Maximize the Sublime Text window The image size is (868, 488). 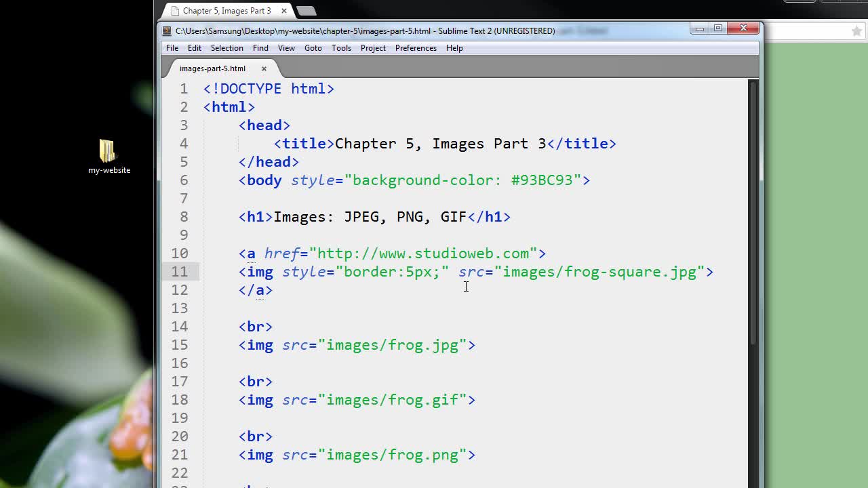[x=718, y=28]
